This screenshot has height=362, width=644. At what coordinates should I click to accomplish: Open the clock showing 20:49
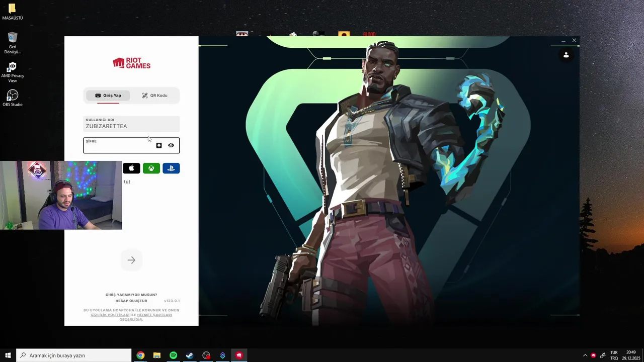[631, 355]
